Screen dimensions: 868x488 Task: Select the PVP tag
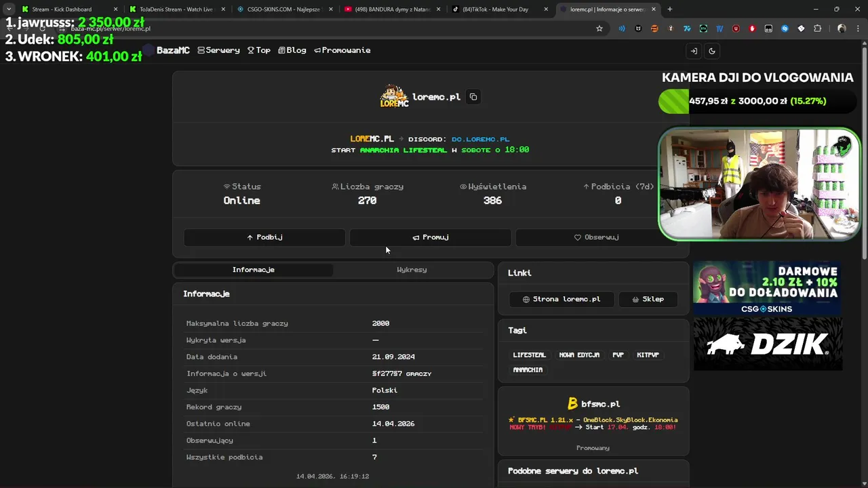(x=618, y=355)
